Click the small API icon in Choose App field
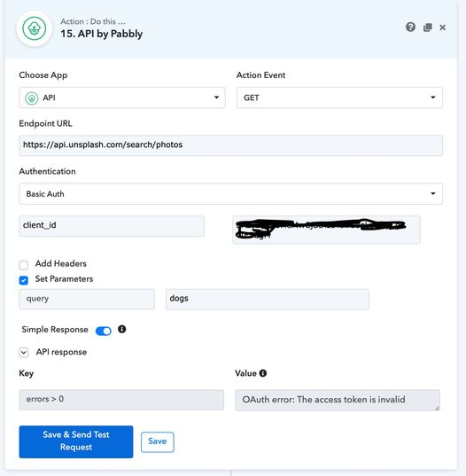The image size is (466, 476). click(32, 98)
